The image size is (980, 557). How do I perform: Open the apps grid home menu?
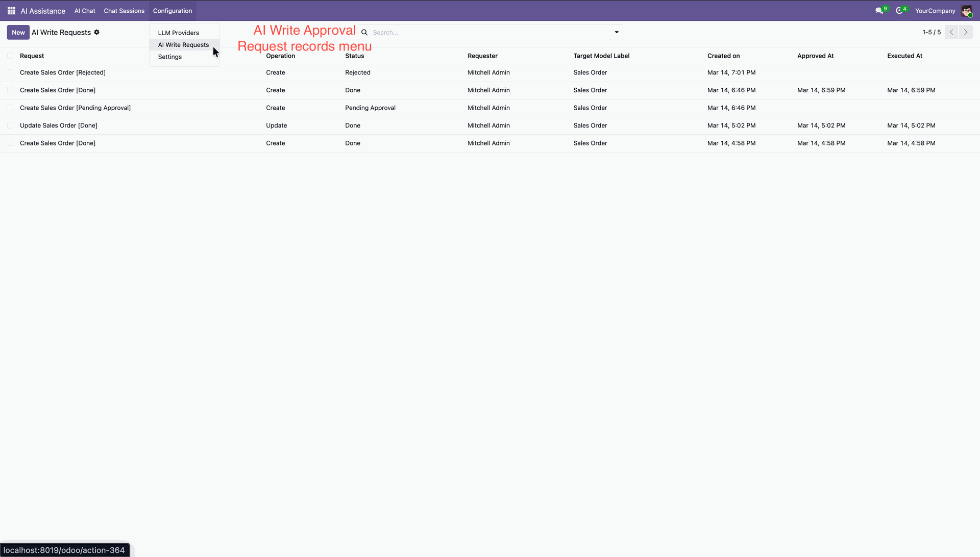11,11
